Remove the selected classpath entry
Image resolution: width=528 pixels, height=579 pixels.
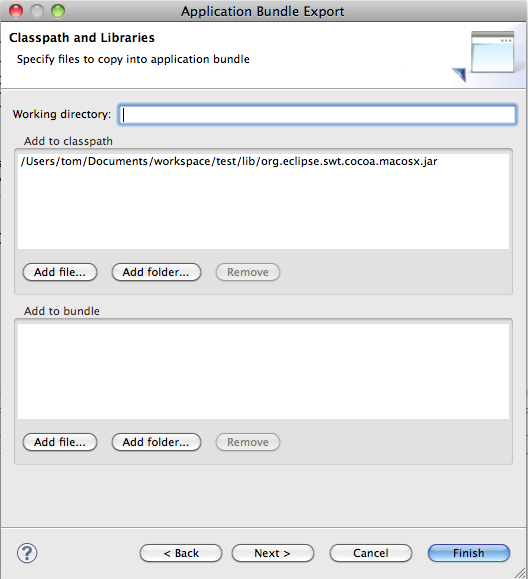(248, 272)
